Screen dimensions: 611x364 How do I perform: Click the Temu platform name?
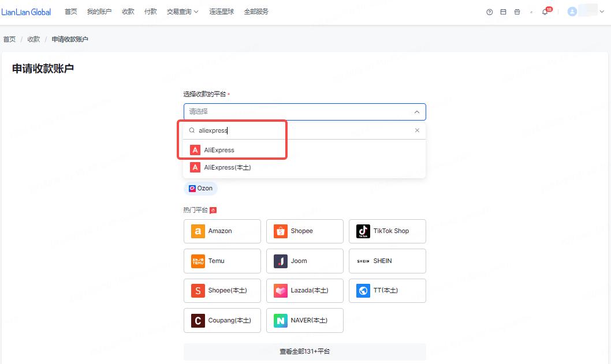point(216,261)
